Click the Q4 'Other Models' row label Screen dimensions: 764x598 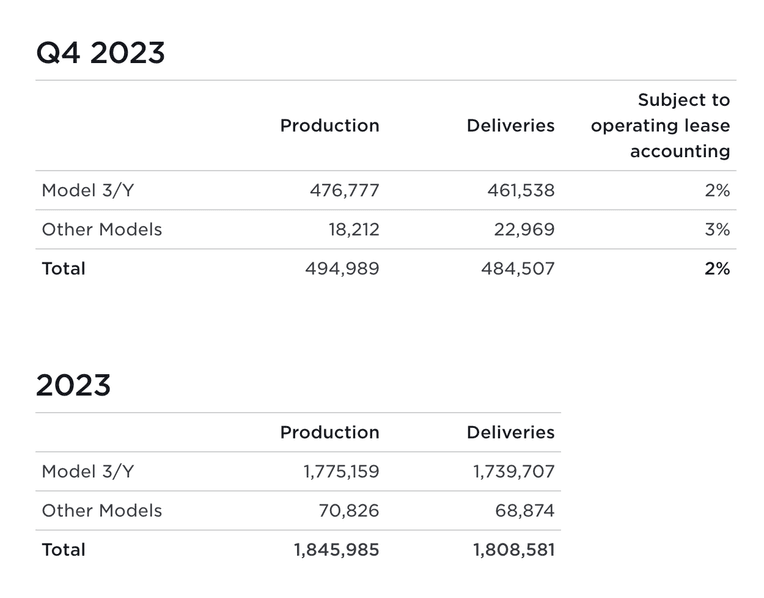pyautogui.click(x=102, y=230)
